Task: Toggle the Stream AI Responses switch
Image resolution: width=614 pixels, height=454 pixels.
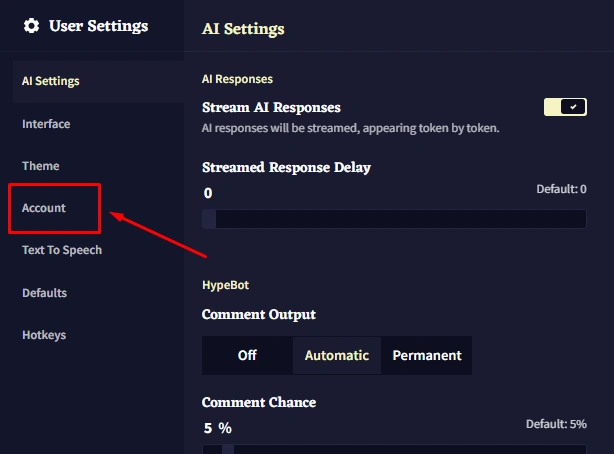Action: click(565, 107)
